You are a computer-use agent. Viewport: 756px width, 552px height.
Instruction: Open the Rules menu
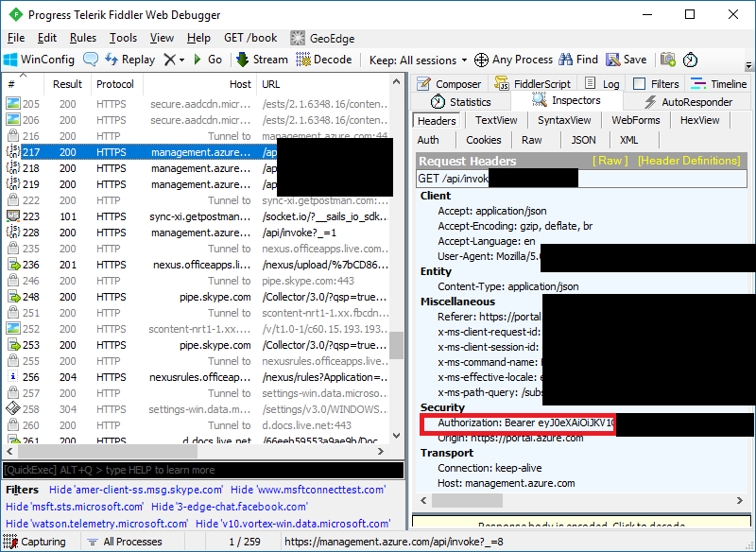pyautogui.click(x=82, y=38)
